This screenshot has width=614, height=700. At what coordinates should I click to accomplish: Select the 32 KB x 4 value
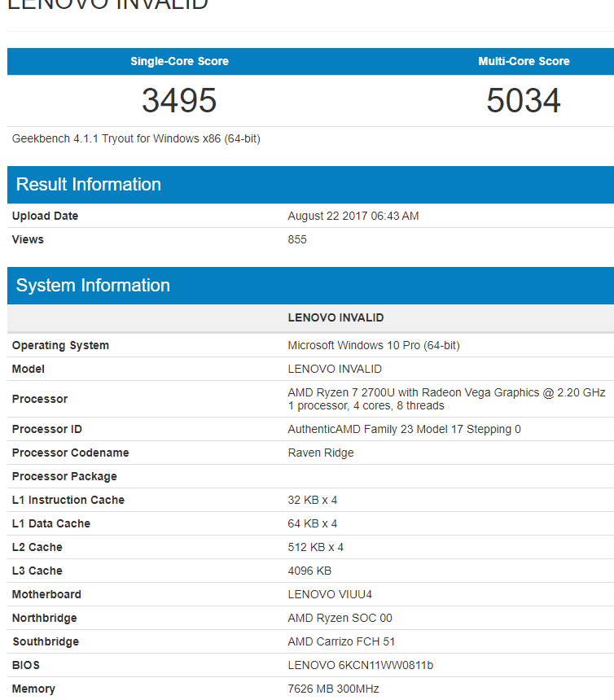click(x=313, y=500)
